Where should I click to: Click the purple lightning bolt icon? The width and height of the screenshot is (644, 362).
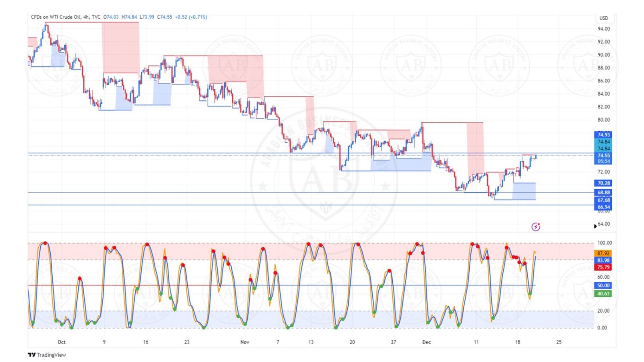pyautogui.click(x=536, y=227)
